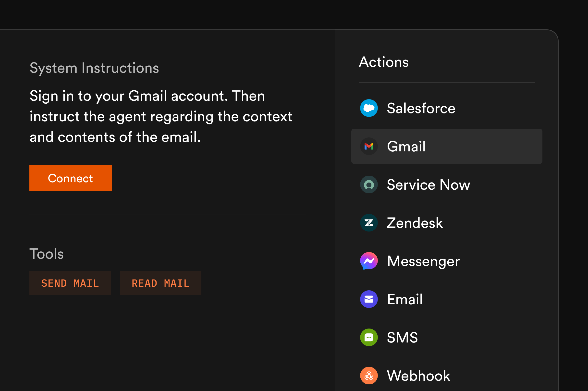Click the Service Now circle icon
The height and width of the screenshot is (391, 588).
tap(369, 184)
